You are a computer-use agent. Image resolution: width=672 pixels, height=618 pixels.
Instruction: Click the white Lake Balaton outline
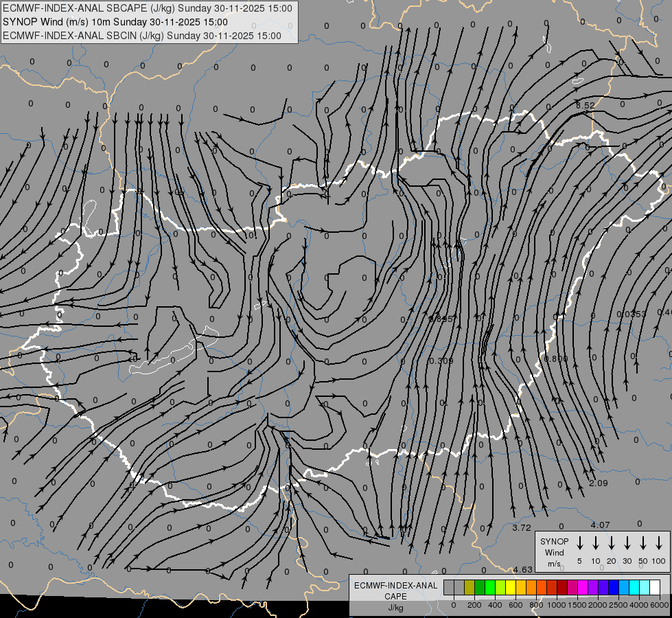coord(174,350)
